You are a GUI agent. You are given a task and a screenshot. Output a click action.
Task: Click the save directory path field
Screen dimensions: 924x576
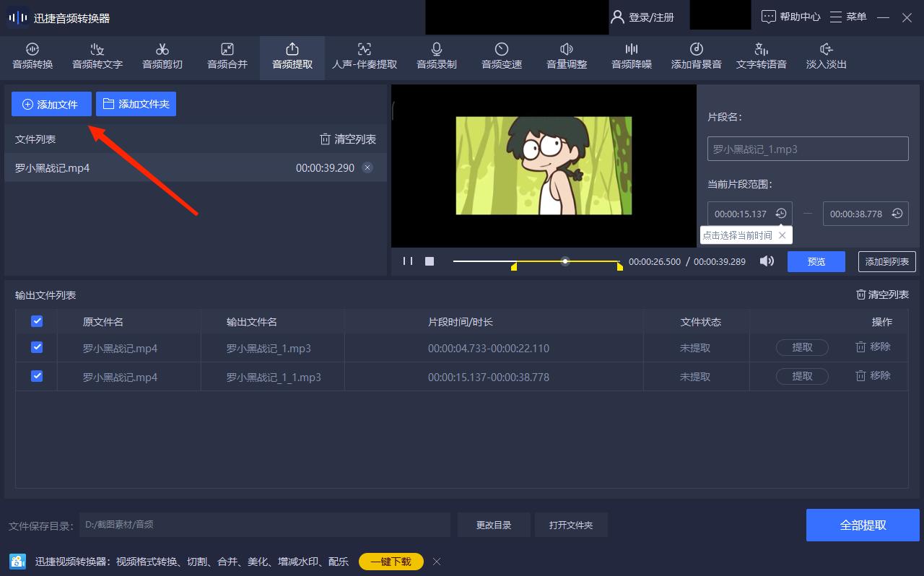pos(265,525)
